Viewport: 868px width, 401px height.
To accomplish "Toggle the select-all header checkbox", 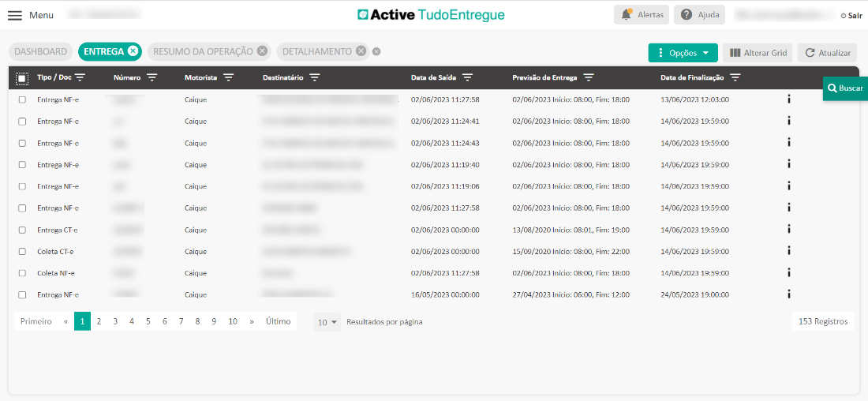I will click(21, 79).
